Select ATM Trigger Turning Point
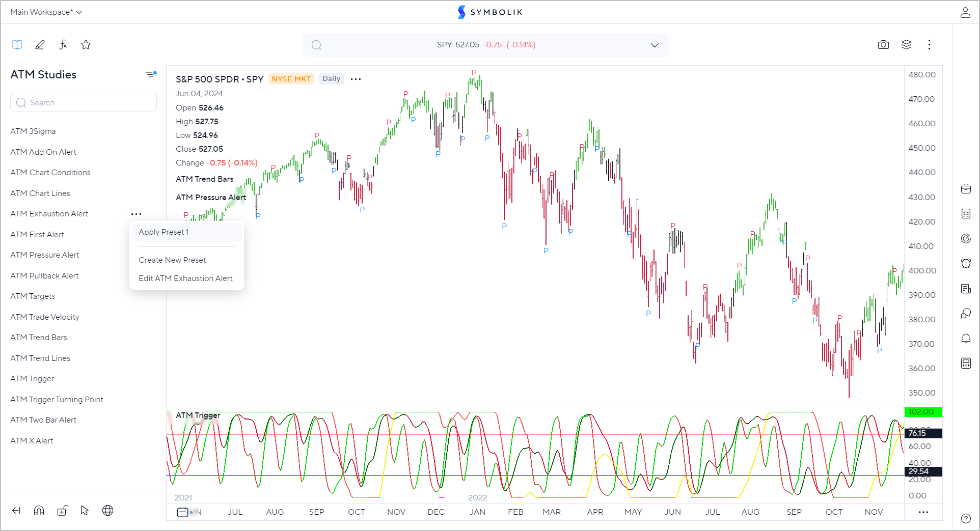 tap(57, 400)
